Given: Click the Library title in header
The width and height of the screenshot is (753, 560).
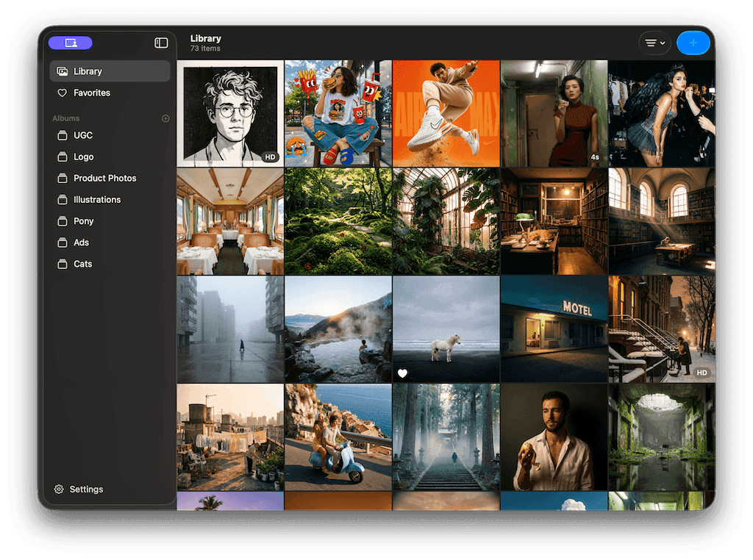Looking at the screenshot, I should (206, 38).
